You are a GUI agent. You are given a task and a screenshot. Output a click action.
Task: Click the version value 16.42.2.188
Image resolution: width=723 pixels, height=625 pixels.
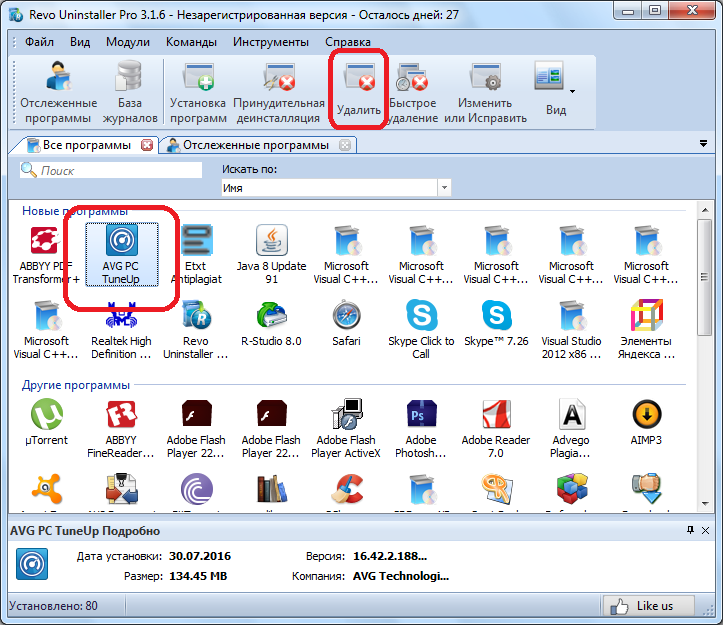tap(390, 556)
